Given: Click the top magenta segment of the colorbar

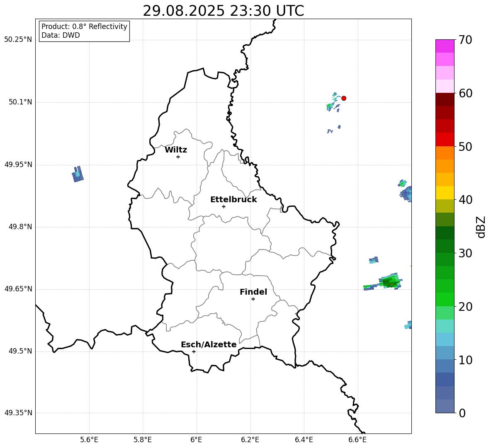Looking at the screenshot, I should coord(445,46).
